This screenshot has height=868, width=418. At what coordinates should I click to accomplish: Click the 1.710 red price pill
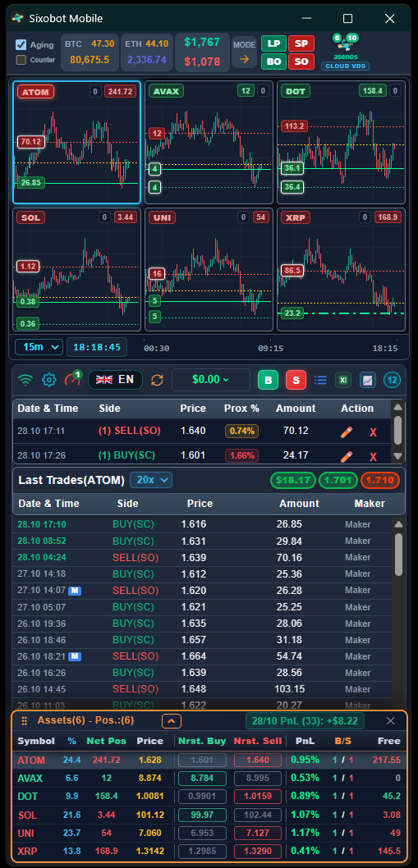379,480
